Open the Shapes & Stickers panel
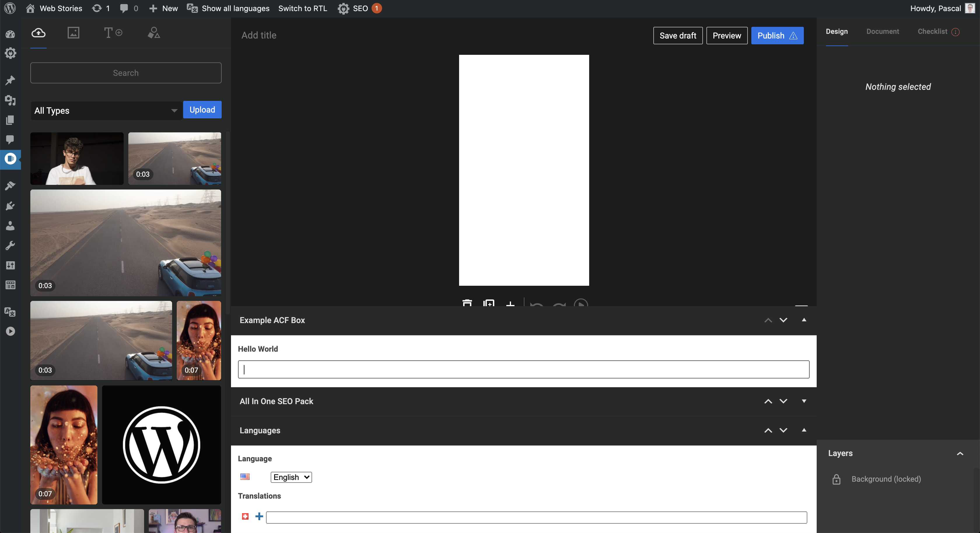The width and height of the screenshot is (980, 533). pos(153,33)
